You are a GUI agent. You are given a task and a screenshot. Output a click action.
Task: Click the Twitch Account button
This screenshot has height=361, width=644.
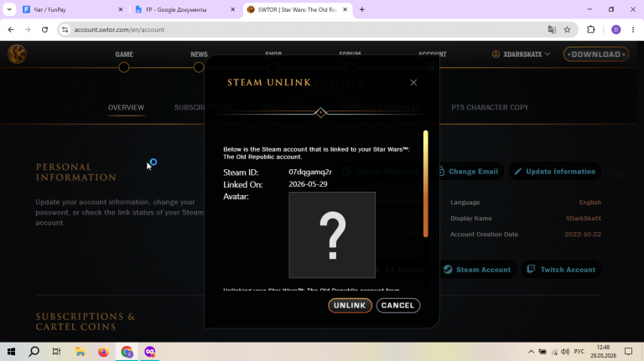click(x=562, y=270)
